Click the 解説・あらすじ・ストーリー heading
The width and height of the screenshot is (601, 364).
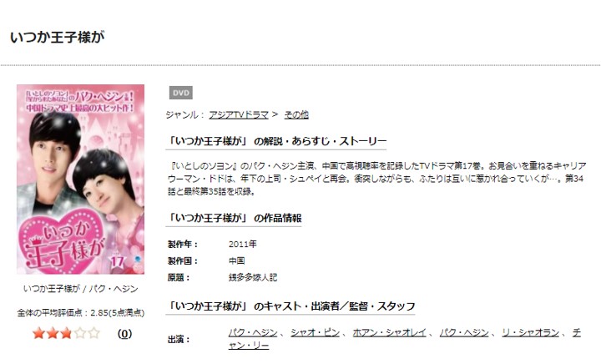click(x=276, y=141)
